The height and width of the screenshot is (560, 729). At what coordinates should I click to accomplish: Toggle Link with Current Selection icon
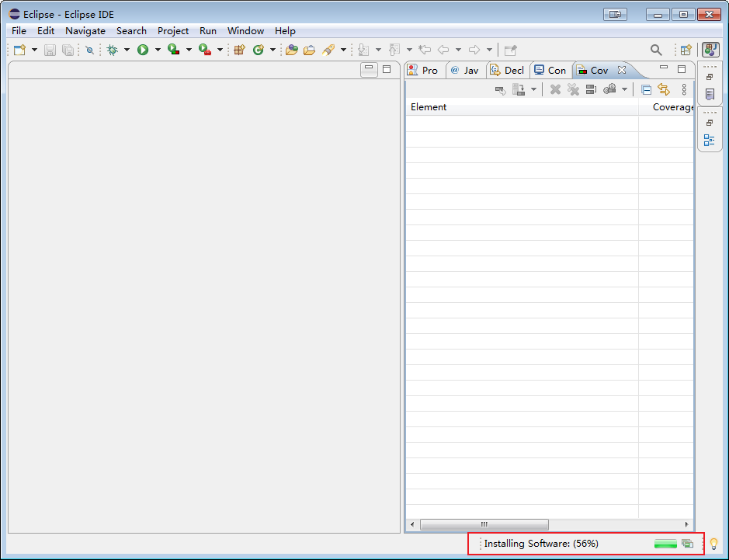tap(664, 89)
